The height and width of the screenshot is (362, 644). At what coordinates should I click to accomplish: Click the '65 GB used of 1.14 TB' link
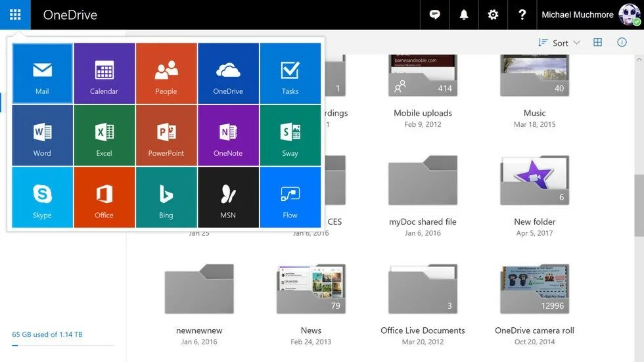(x=47, y=334)
